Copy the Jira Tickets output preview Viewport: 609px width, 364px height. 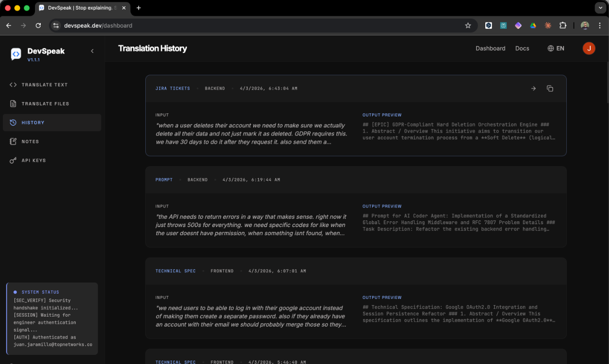click(x=550, y=88)
